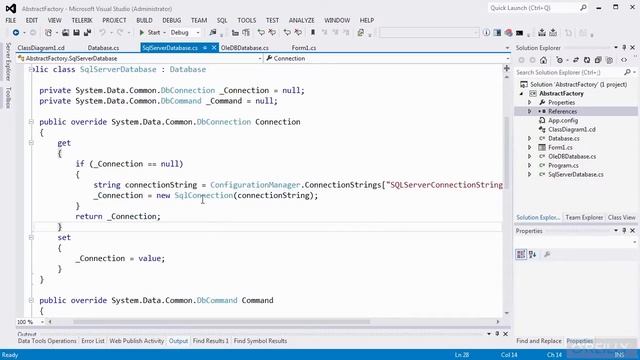The image size is (640, 360).
Task: Collapse the get accessor outline region
Action: click(x=31, y=143)
